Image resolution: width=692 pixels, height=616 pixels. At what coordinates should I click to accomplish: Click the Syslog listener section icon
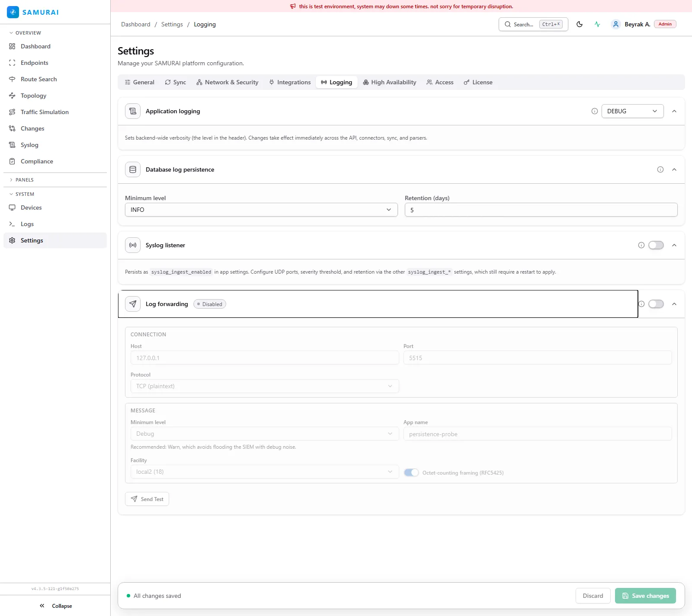[x=133, y=245]
